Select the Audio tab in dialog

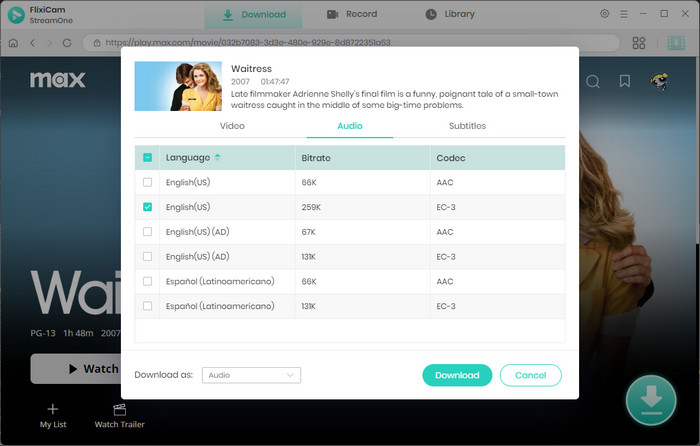(x=350, y=126)
